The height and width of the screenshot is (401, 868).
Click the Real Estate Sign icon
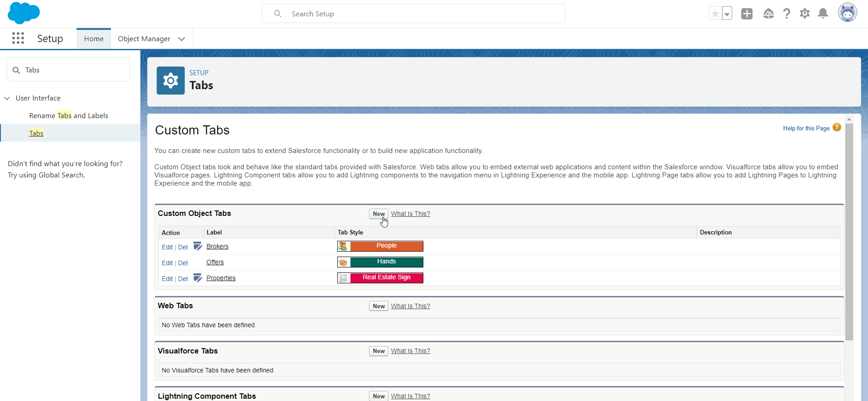tap(344, 278)
